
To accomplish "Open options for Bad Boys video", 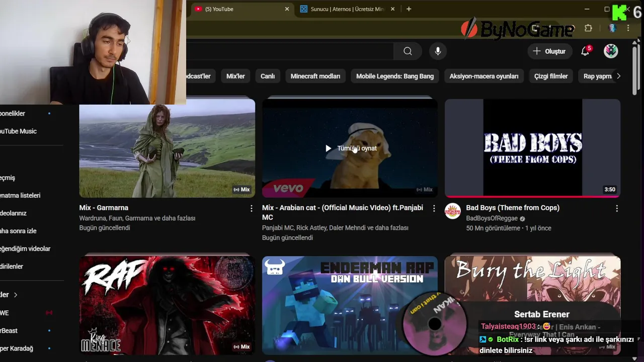I will pos(617,208).
